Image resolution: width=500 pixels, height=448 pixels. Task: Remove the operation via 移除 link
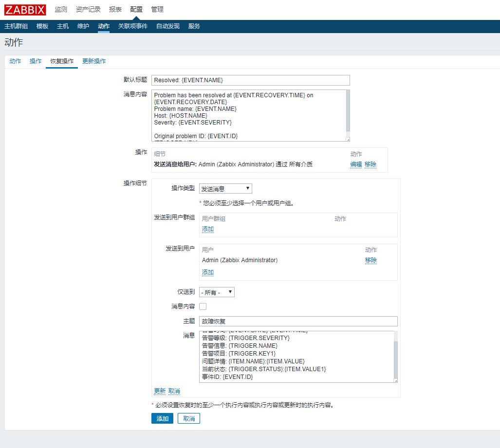370,164
